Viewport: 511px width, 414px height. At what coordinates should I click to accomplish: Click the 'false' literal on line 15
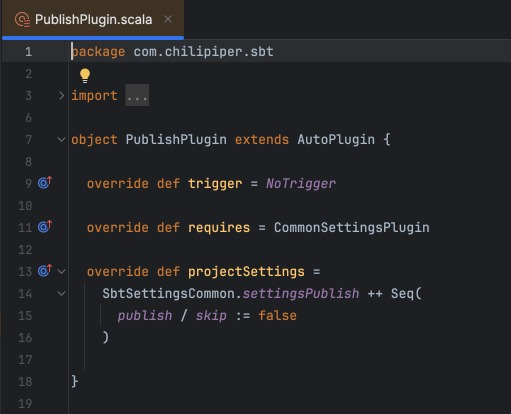(277, 316)
